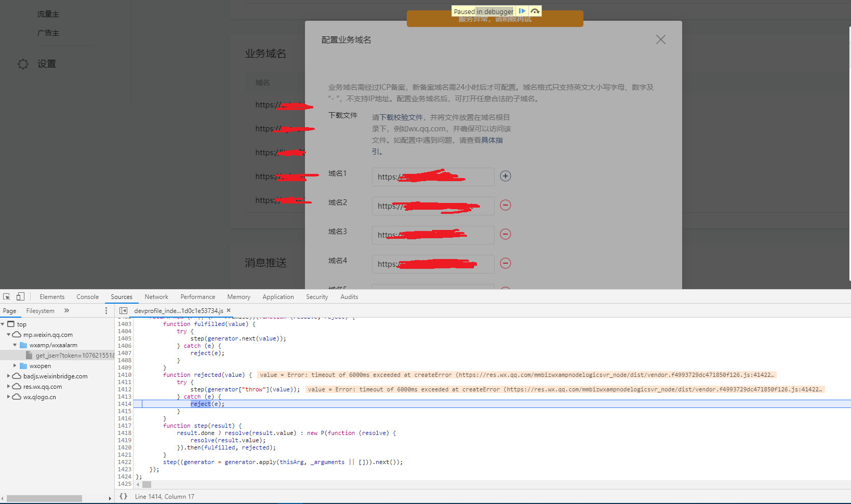
Task: Click the code editor scrollbar left arrow
Action: pyautogui.click(x=138, y=484)
